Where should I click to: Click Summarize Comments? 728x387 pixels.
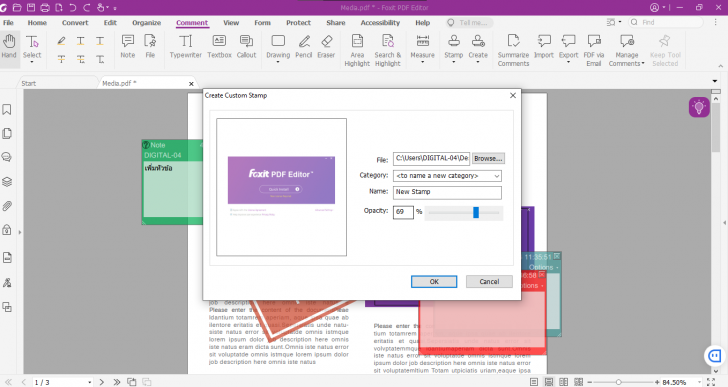point(514,50)
